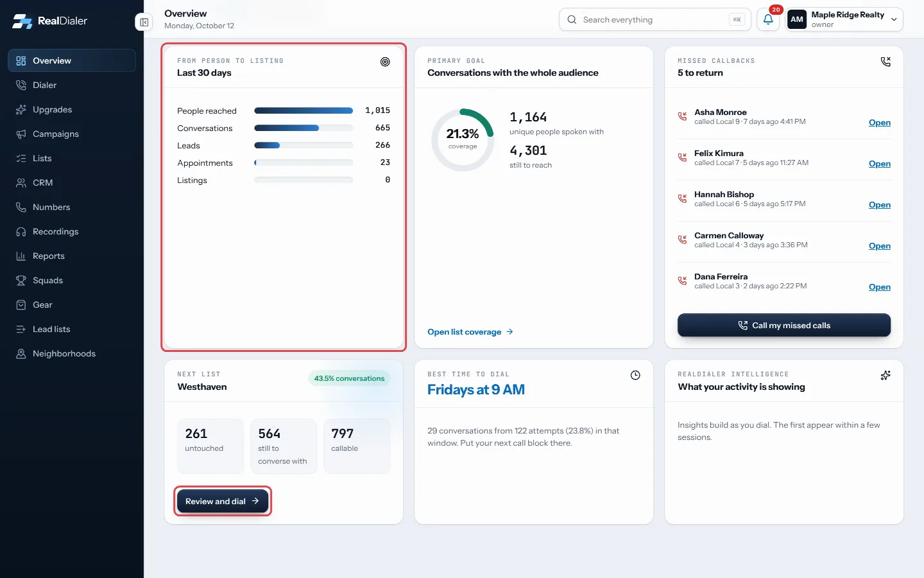Click the Leads row value 266

[x=382, y=145]
